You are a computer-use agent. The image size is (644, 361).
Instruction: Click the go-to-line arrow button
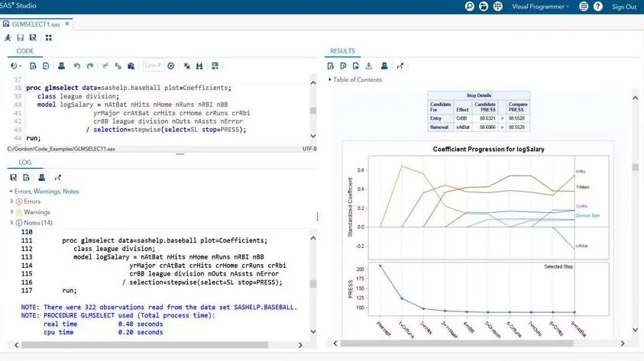[171, 66]
